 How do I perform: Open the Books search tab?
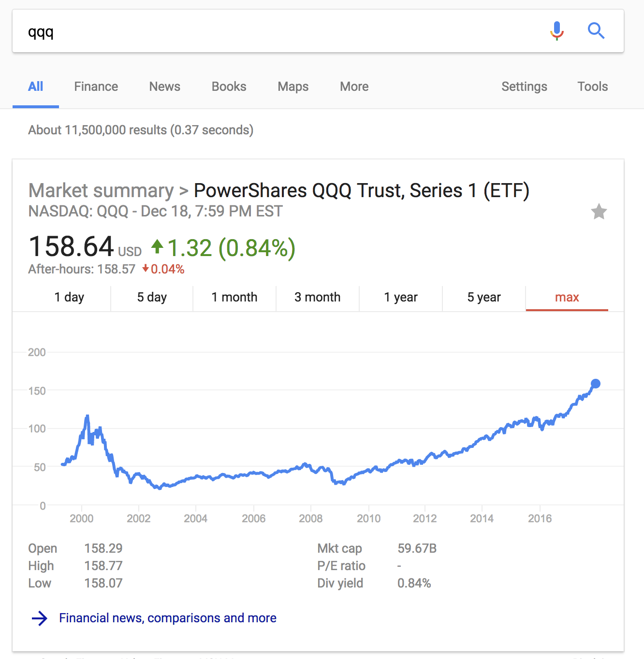(229, 86)
